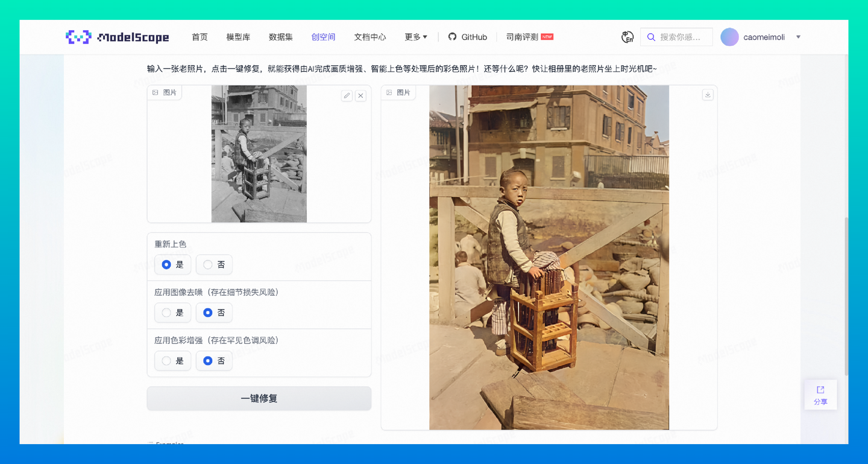Open the caomeimoli avatar picture
The image size is (868, 464).
point(729,37)
